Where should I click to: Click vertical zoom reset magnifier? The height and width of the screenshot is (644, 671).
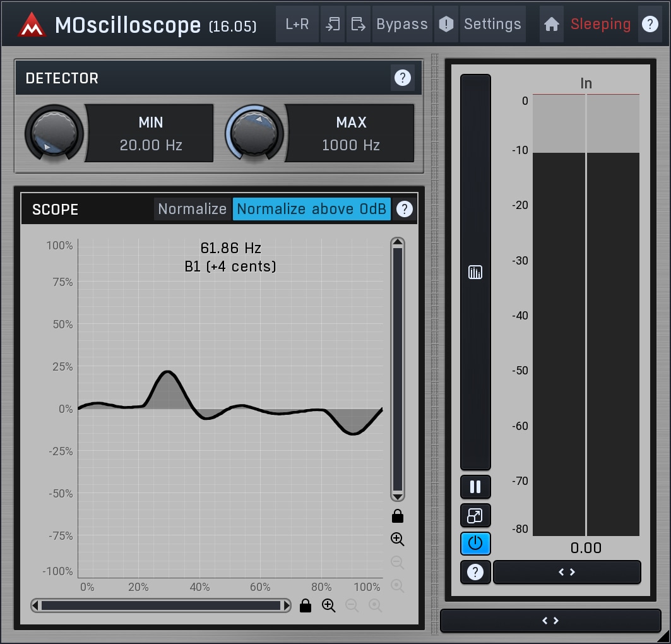(x=398, y=585)
